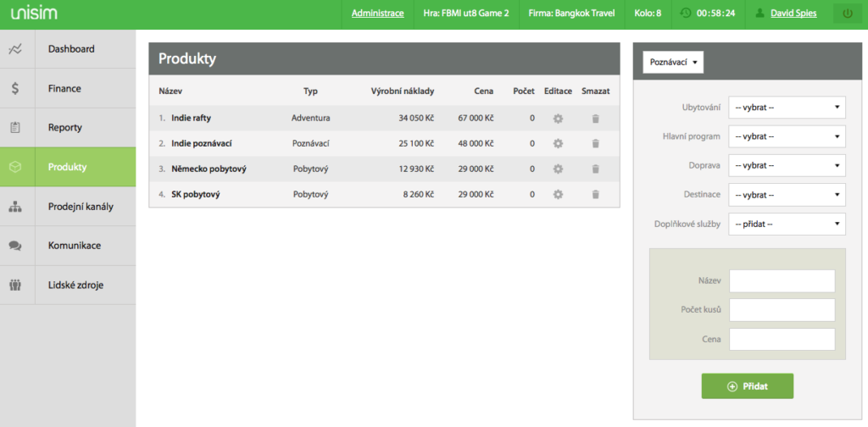Click the gear edit icon for Indie rafty
The width and height of the screenshot is (868, 427).
(x=558, y=118)
